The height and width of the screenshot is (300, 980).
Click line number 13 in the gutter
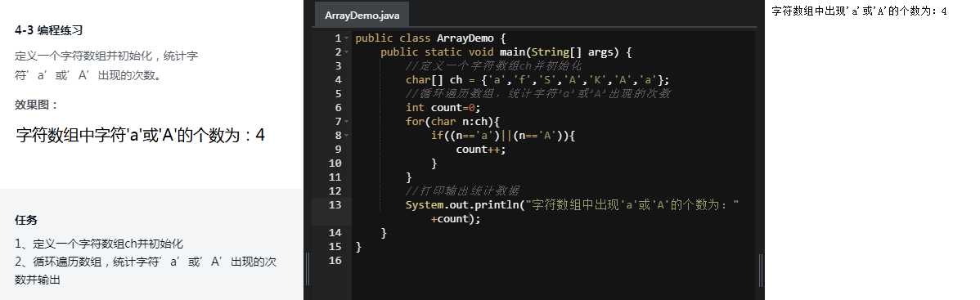coord(335,204)
